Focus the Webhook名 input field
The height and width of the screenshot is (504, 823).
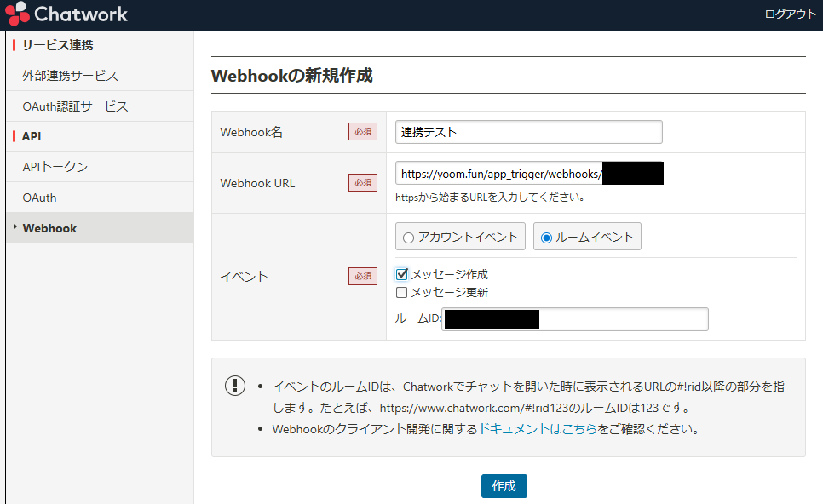pos(528,132)
